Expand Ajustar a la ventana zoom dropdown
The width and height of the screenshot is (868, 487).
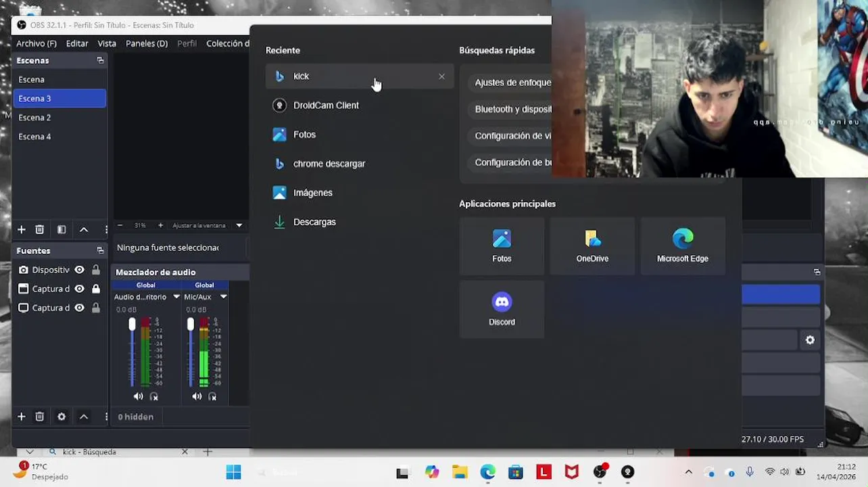coord(239,225)
